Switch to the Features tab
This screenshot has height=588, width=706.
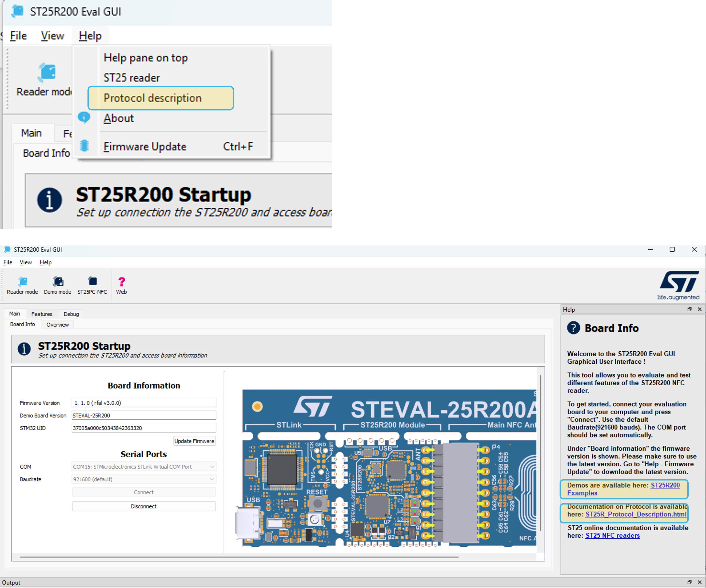pos(42,314)
